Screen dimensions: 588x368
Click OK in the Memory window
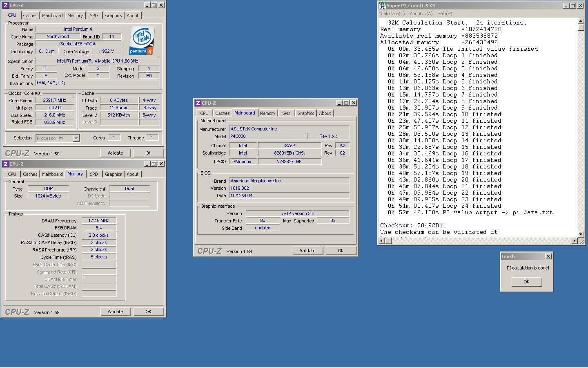[x=148, y=312]
